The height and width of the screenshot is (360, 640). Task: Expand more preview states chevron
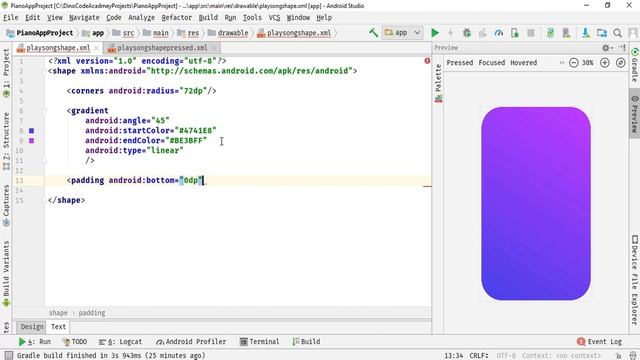[562, 62]
